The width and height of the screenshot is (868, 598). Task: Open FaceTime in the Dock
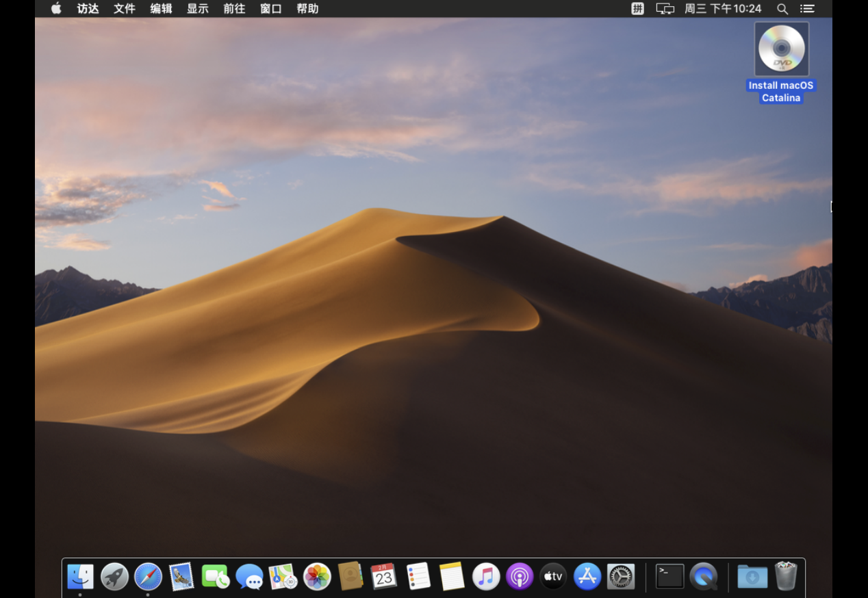tap(216, 577)
